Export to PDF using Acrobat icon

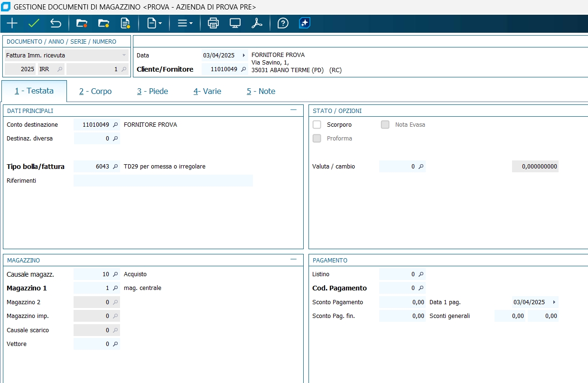point(257,23)
